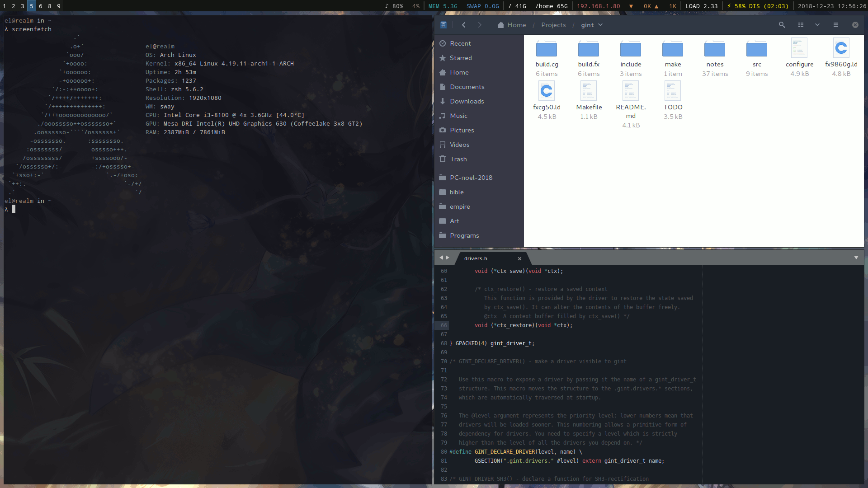
Task: Click line number 66 in gutter
Action: click(443, 325)
